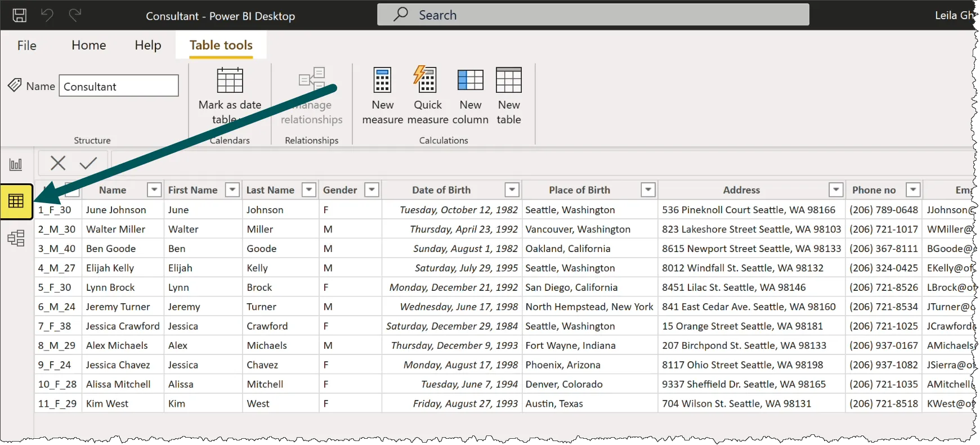Open the File menu
This screenshot has width=980, height=445.
pyautogui.click(x=26, y=45)
